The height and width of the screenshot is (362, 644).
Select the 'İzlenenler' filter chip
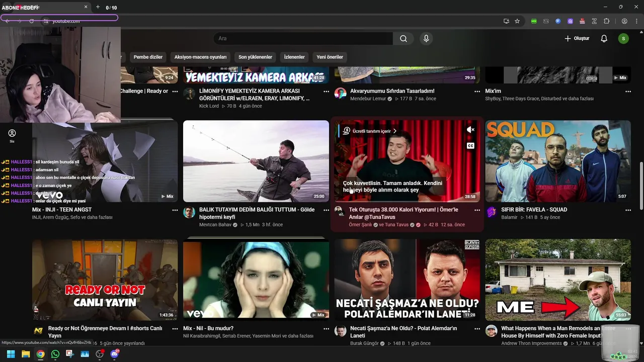tap(294, 57)
